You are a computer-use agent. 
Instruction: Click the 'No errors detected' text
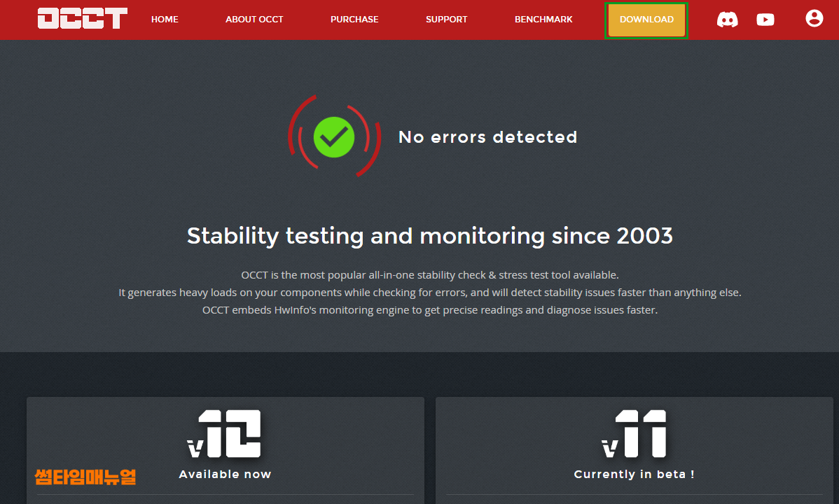488,137
